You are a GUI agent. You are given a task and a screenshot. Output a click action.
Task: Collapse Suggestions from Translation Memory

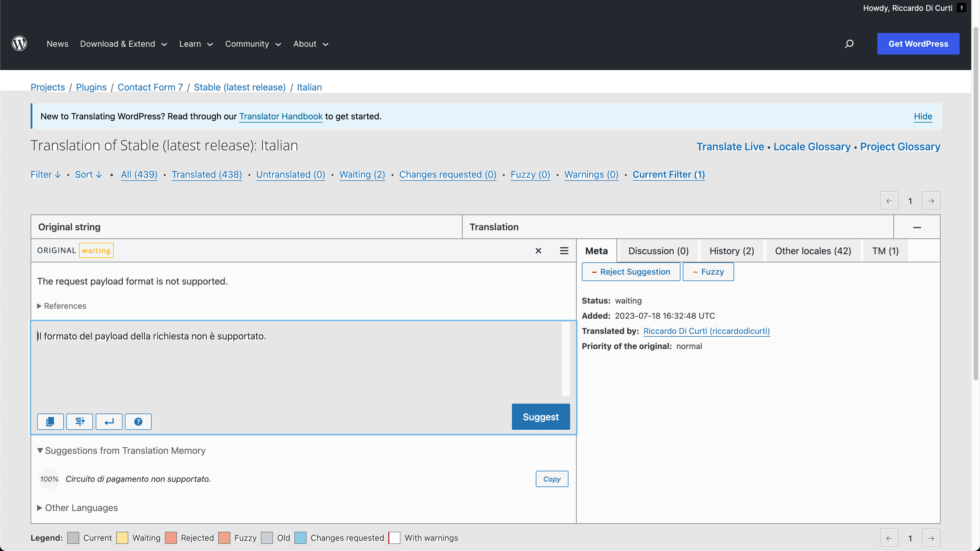(121, 451)
